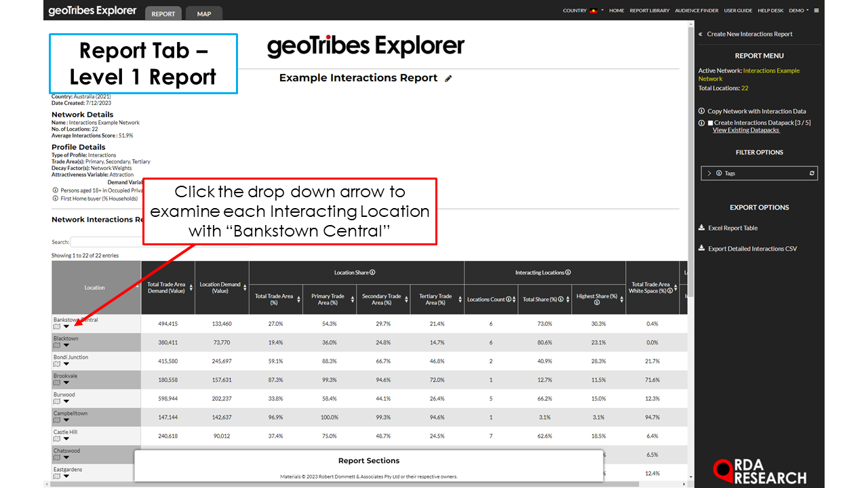This screenshot has width=868, height=488.
Task: Open the map icon for Brookvale
Action: point(57,382)
